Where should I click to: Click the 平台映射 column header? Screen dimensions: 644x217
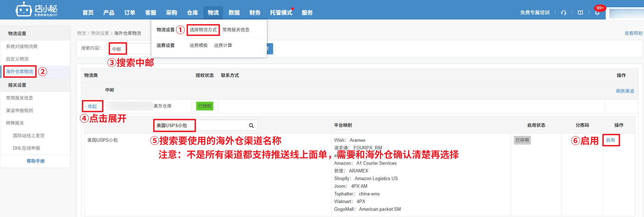(343, 125)
